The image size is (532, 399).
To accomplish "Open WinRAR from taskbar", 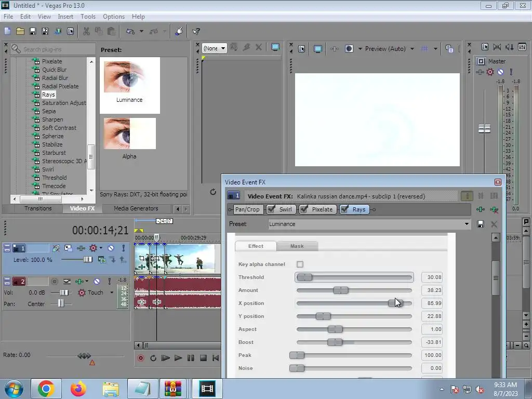I will (173, 389).
